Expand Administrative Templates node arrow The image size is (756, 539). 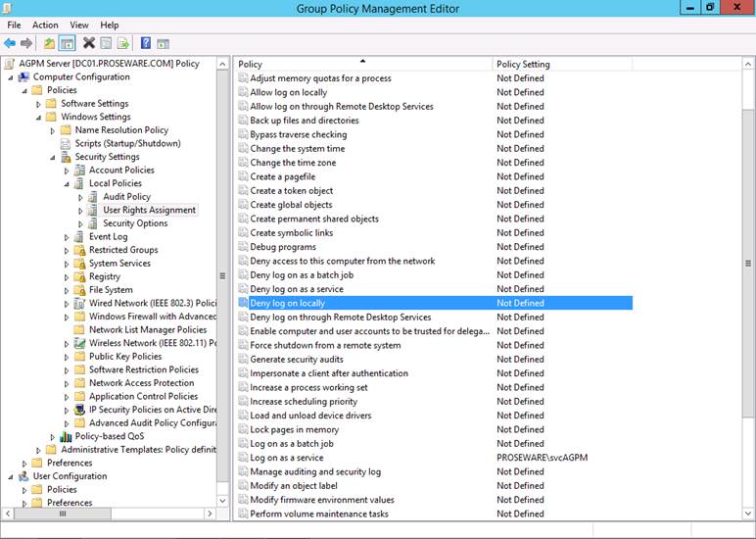pyautogui.click(x=39, y=450)
